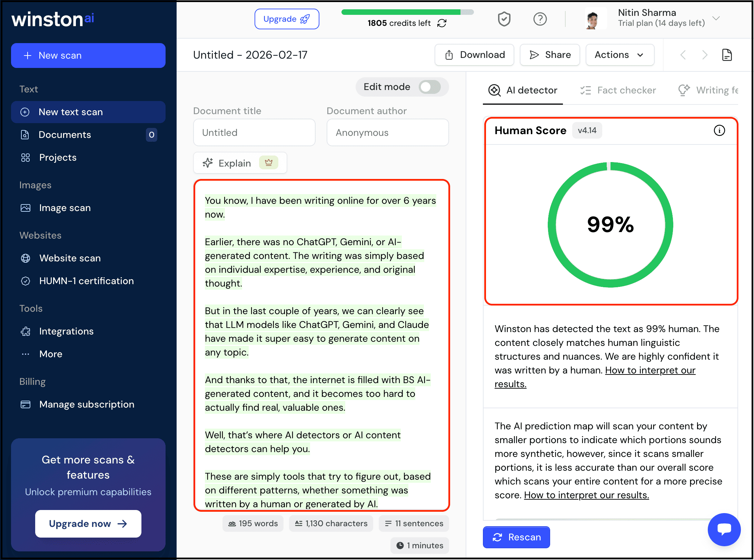Click Upgrade now button
Image resolution: width=754 pixels, height=560 pixels.
pos(88,524)
